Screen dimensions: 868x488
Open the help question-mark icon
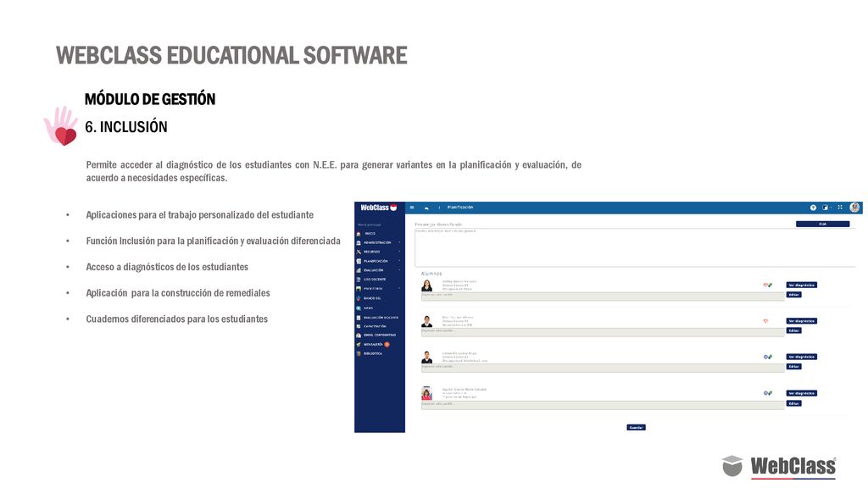pos(813,208)
